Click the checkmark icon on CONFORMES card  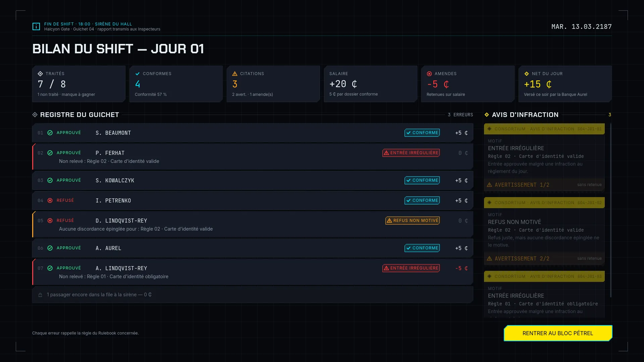(138, 74)
